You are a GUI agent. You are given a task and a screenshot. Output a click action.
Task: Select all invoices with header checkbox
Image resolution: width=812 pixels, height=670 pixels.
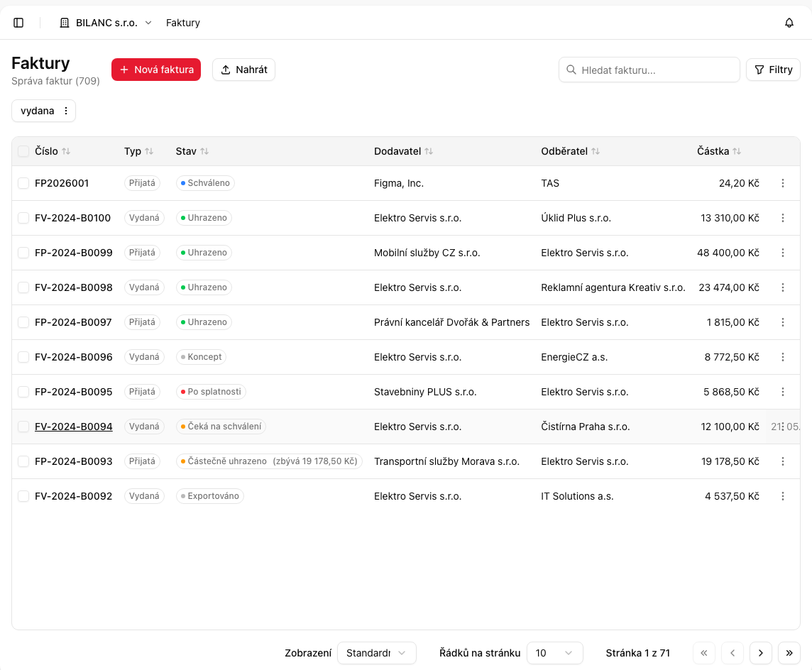tap(23, 151)
